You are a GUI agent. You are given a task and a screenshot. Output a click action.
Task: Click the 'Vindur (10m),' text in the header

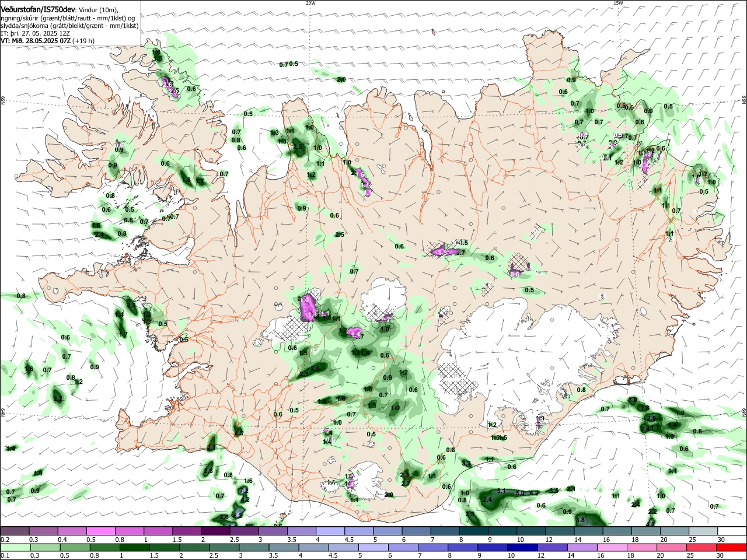(99, 10)
